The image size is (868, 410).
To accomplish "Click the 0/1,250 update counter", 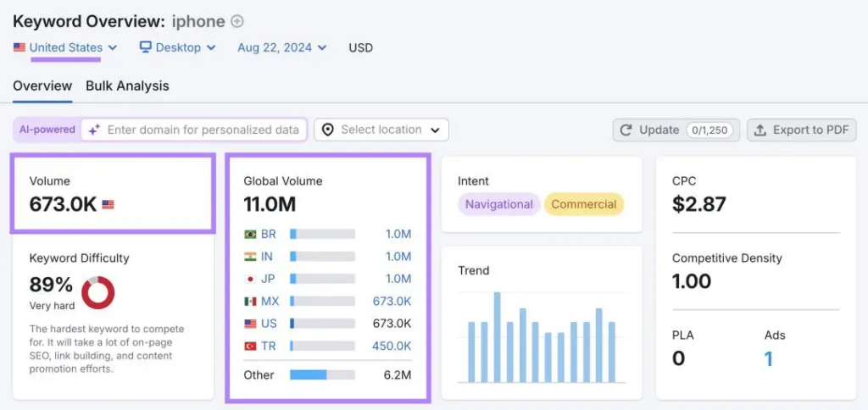I will 709,130.
